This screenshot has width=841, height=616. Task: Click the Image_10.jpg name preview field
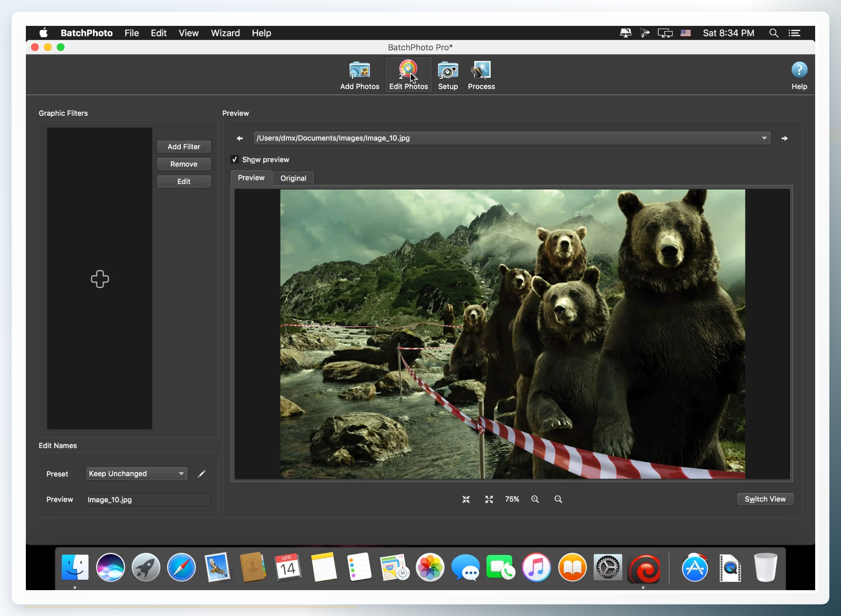pos(148,499)
